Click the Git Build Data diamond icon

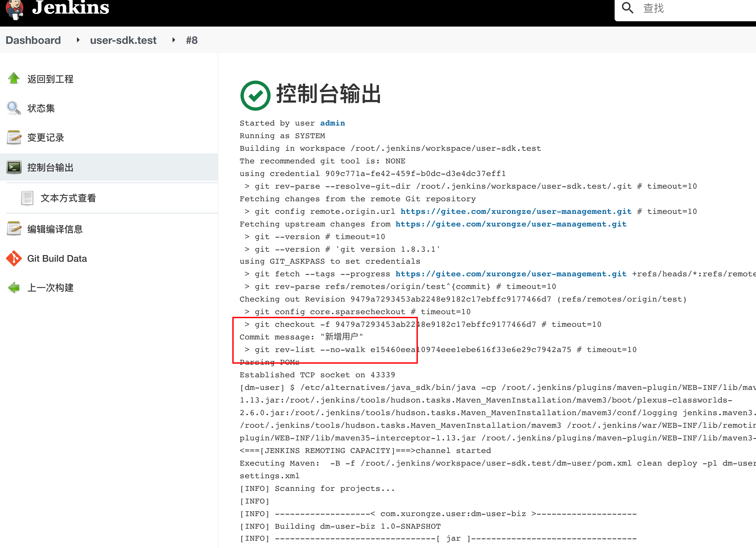pos(14,258)
